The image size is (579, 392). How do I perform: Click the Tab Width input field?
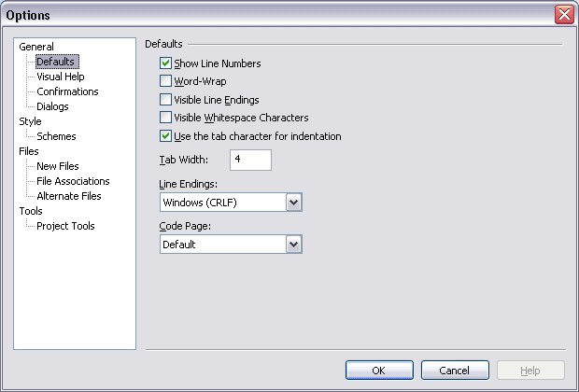(x=249, y=161)
